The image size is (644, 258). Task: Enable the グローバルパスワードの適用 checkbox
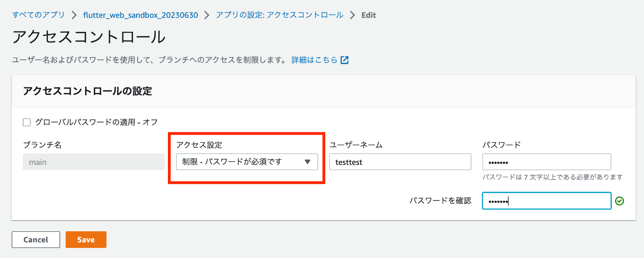click(x=27, y=122)
